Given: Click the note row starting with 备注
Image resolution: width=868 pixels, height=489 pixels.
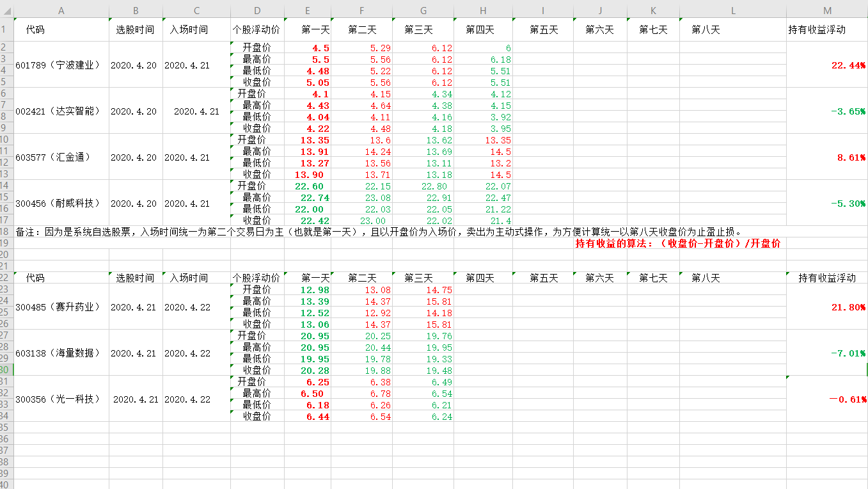Looking at the screenshot, I should coord(379,232).
